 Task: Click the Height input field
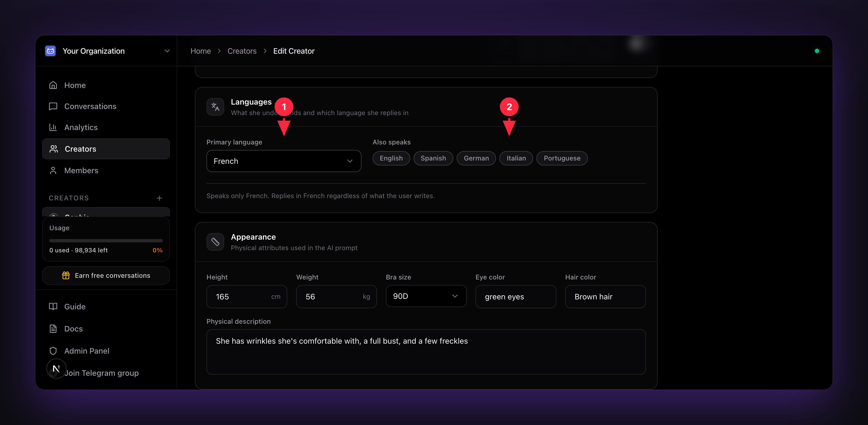click(x=247, y=297)
